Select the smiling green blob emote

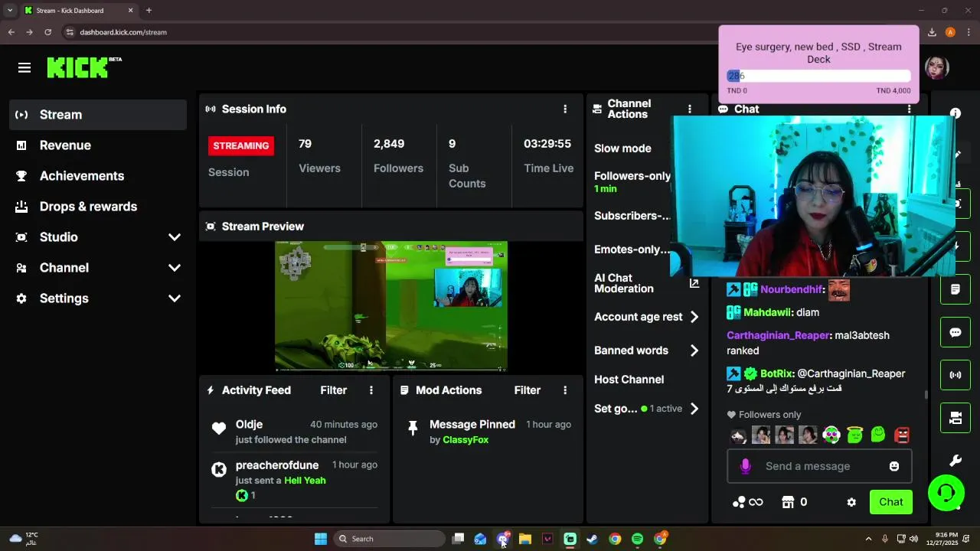point(878,435)
